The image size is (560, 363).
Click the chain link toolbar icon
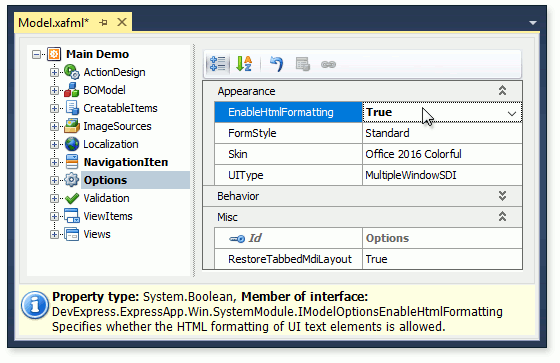[x=328, y=64]
